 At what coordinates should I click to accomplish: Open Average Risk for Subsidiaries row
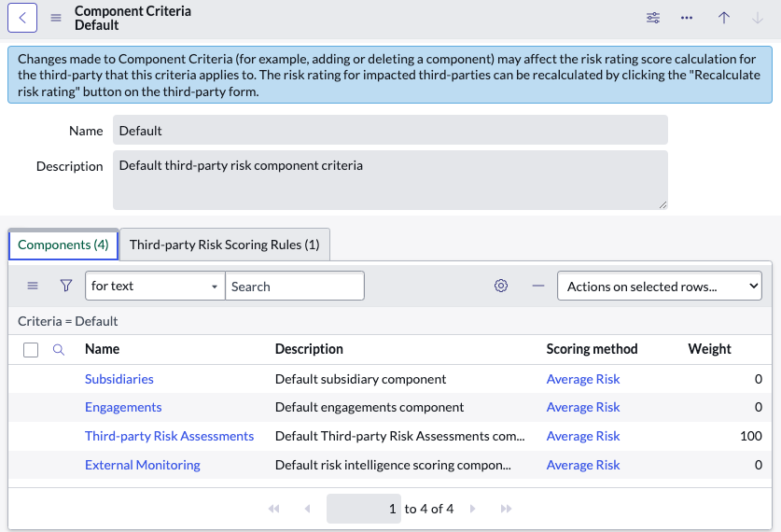[x=583, y=379]
